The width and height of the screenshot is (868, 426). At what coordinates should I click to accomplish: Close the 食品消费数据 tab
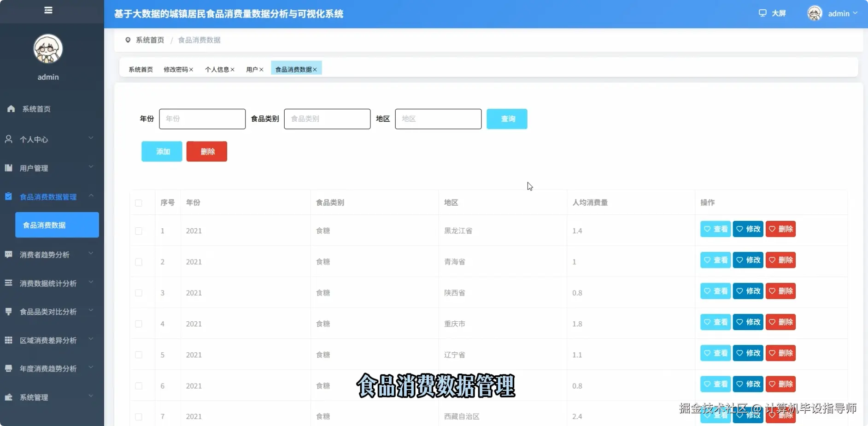coord(315,70)
